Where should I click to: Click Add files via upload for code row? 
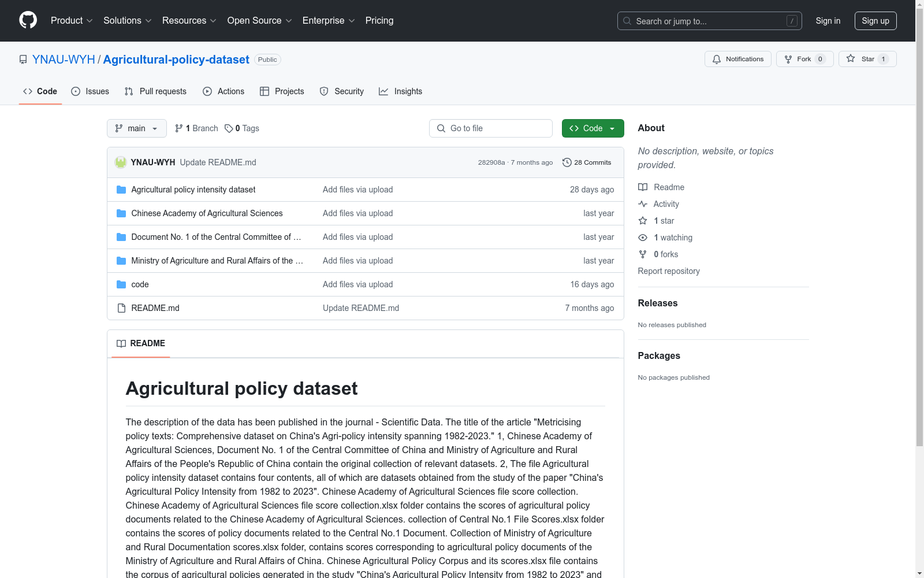tap(358, 284)
